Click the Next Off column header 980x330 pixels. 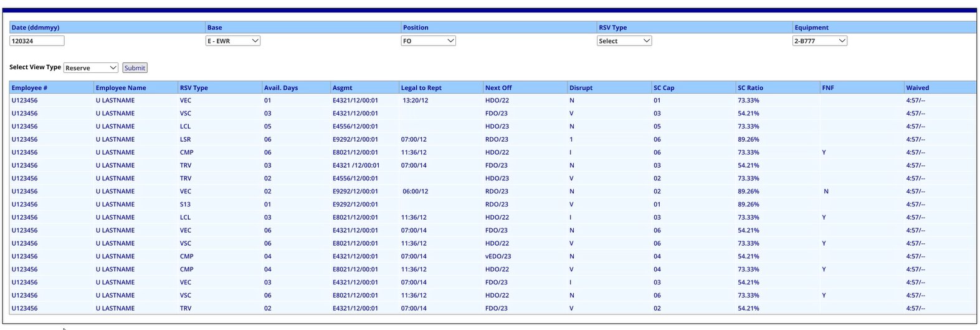(498, 88)
